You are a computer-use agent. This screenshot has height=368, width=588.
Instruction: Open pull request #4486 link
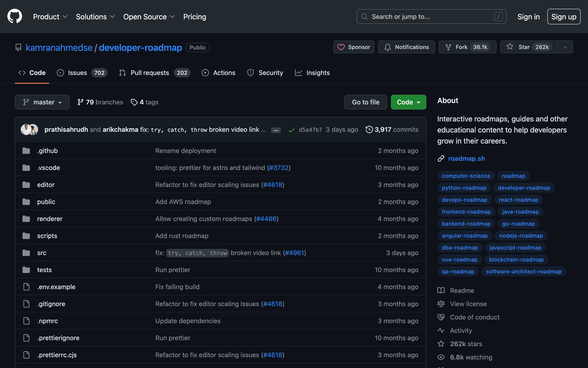pos(266,219)
